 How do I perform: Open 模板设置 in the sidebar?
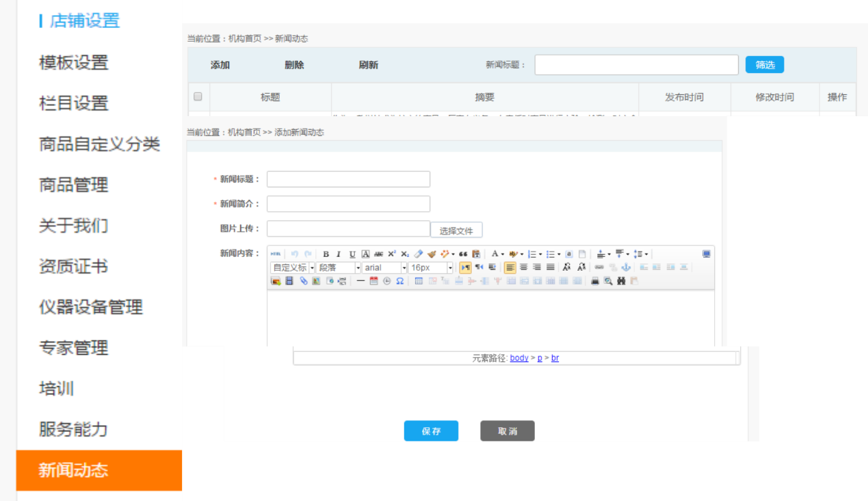tap(74, 62)
